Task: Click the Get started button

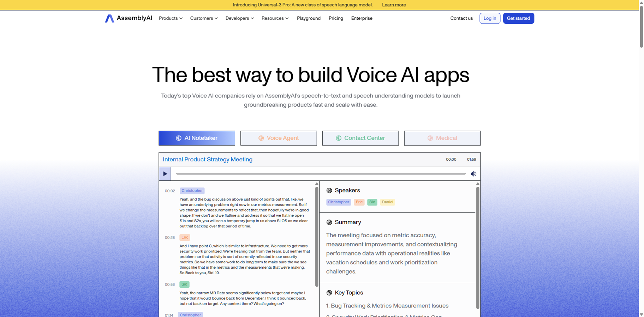Action: coord(518,18)
